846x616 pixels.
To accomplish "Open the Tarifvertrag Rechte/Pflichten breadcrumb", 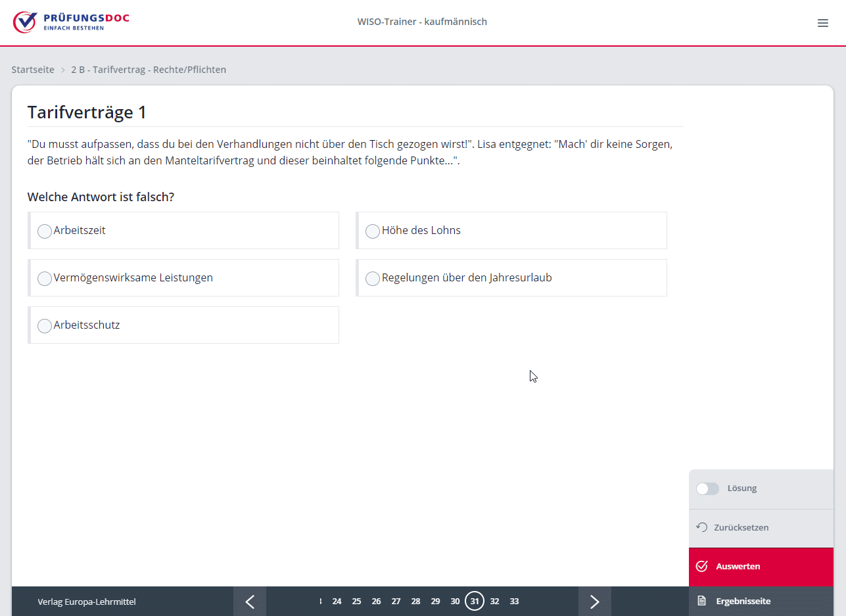I will pyautogui.click(x=149, y=70).
